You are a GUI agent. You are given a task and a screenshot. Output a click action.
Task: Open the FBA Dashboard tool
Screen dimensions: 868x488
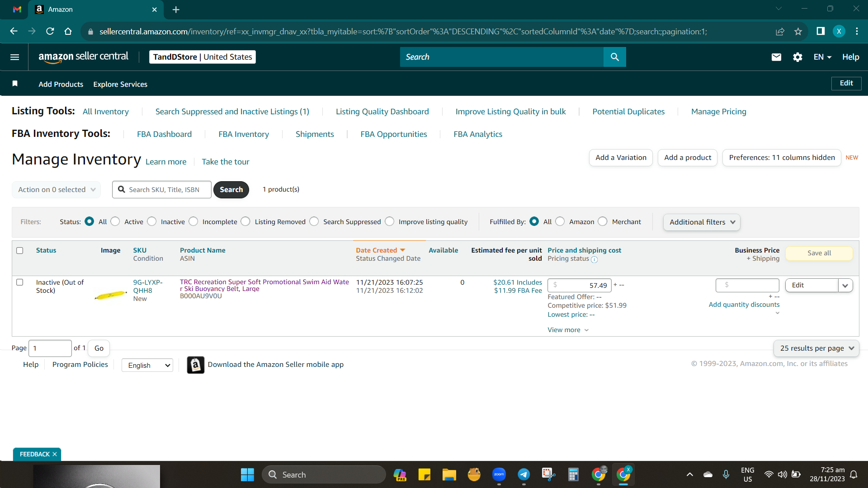[165, 134]
